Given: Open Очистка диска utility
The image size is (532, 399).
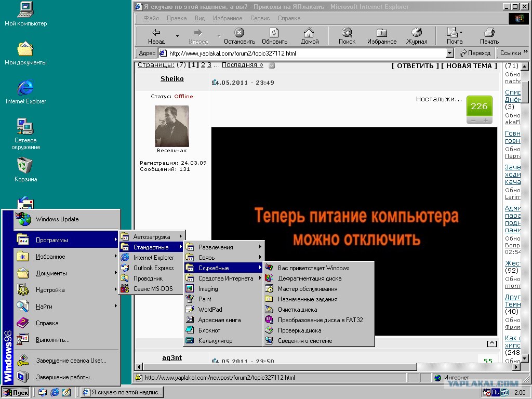Looking at the screenshot, I should point(319,310).
